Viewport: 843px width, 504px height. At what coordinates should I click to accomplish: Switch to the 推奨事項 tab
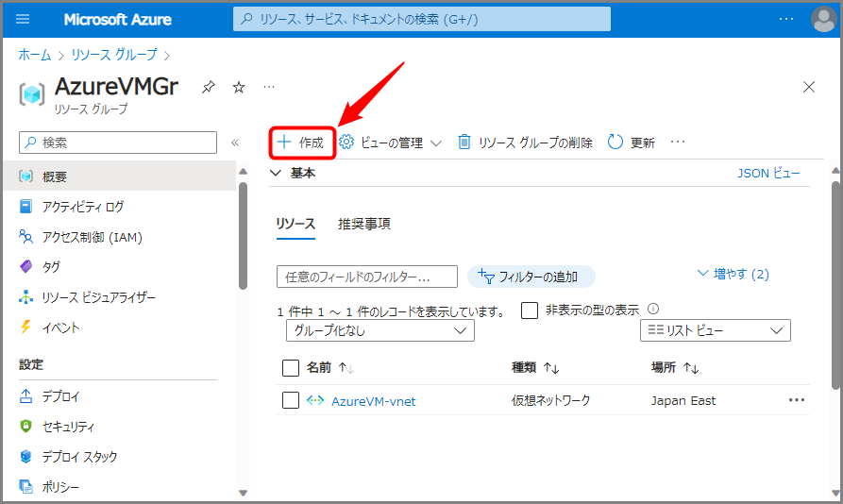(364, 224)
